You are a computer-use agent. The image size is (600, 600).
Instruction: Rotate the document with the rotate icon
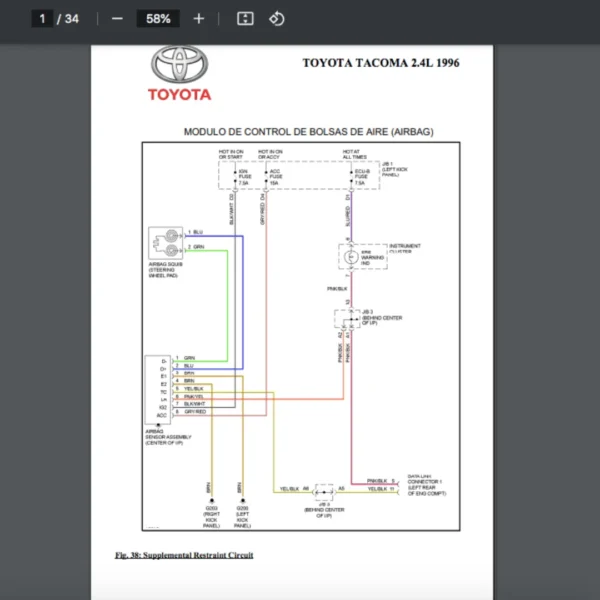277,18
